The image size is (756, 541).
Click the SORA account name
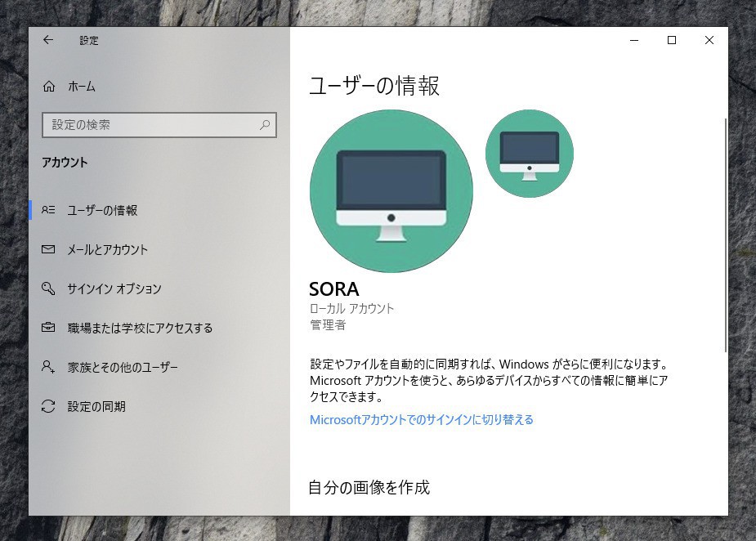(333, 289)
